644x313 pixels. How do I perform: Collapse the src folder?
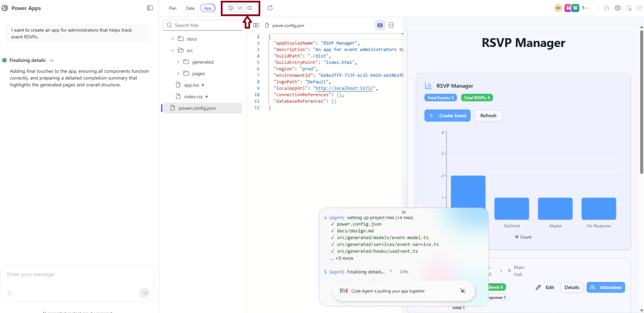pyautogui.click(x=173, y=51)
